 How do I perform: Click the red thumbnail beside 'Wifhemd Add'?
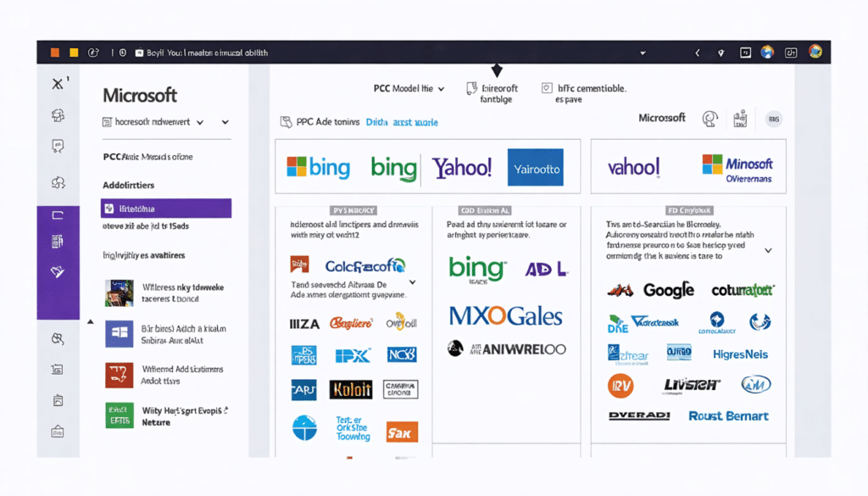119,375
